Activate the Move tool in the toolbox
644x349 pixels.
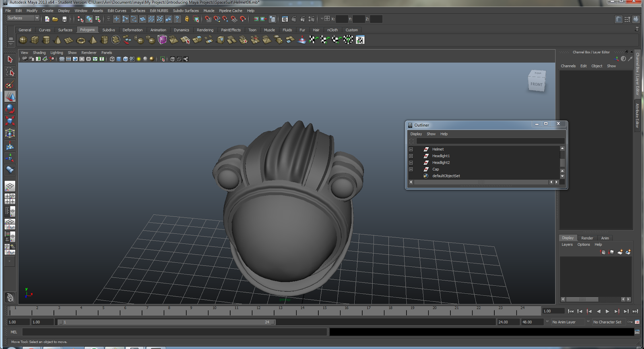[10, 97]
